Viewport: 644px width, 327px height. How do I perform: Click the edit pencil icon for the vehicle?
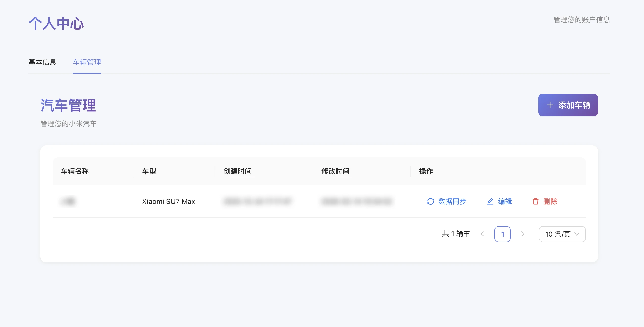pyautogui.click(x=490, y=201)
